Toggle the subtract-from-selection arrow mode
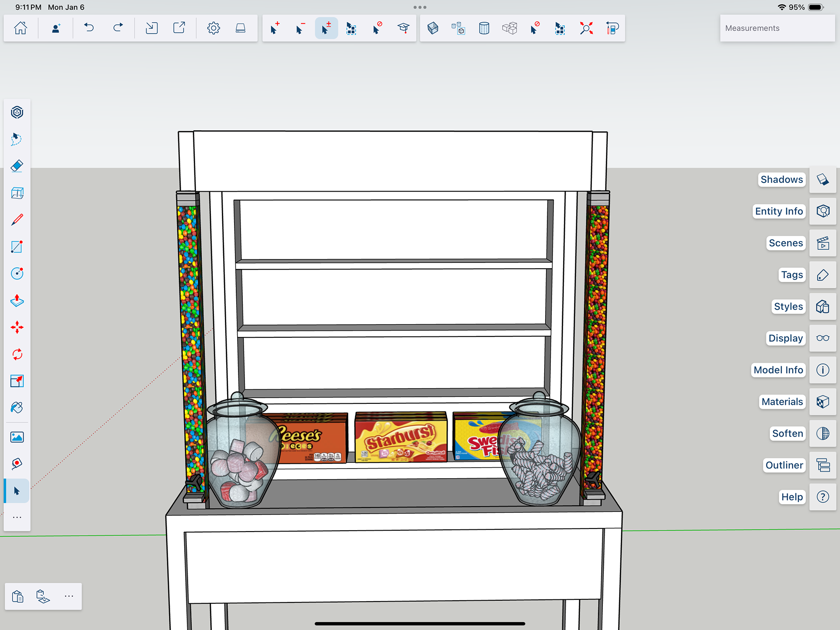840x630 pixels. click(300, 28)
